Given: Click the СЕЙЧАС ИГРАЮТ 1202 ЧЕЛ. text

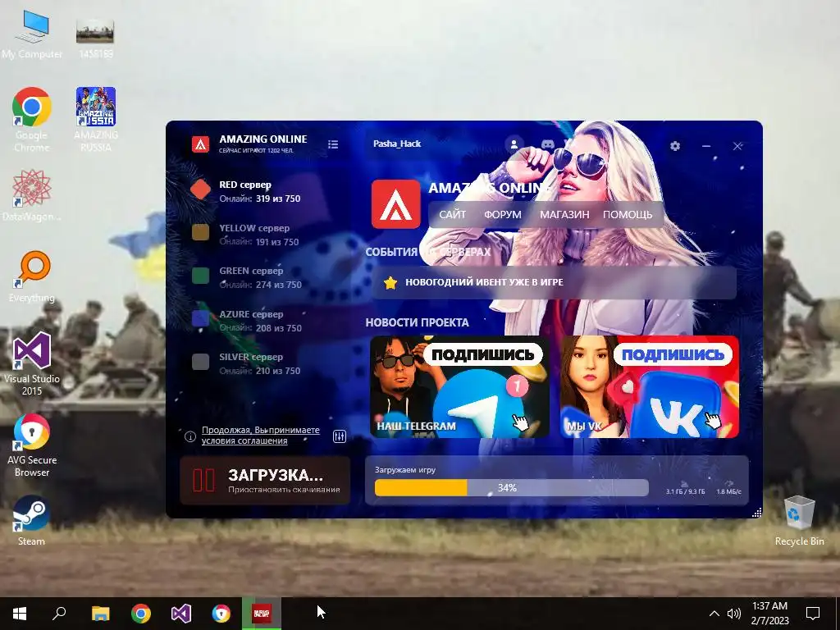Looking at the screenshot, I should coord(256,151).
